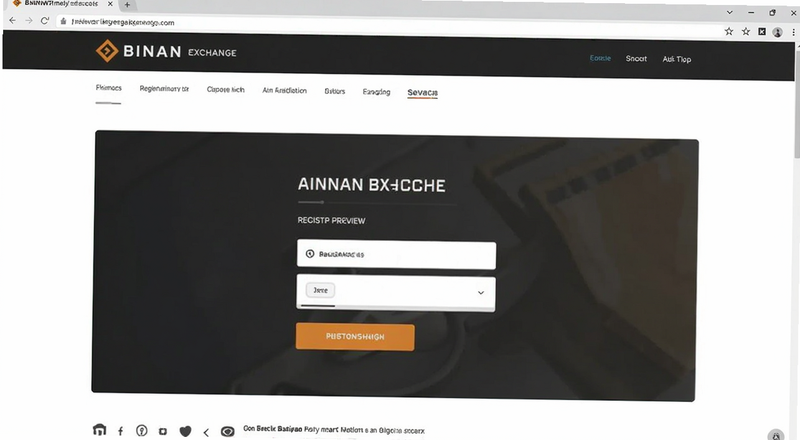The width and height of the screenshot is (800, 440).
Task: Open the Eanding tab
Action: click(377, 92)
